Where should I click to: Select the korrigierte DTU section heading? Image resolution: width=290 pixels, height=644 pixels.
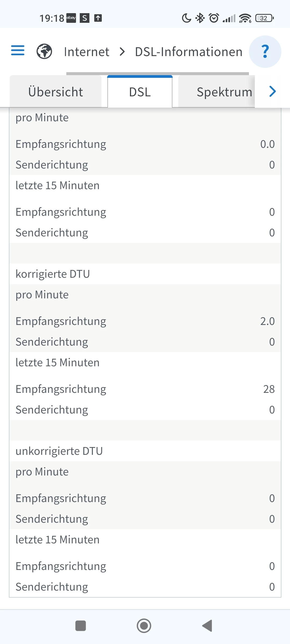point(53,274)
